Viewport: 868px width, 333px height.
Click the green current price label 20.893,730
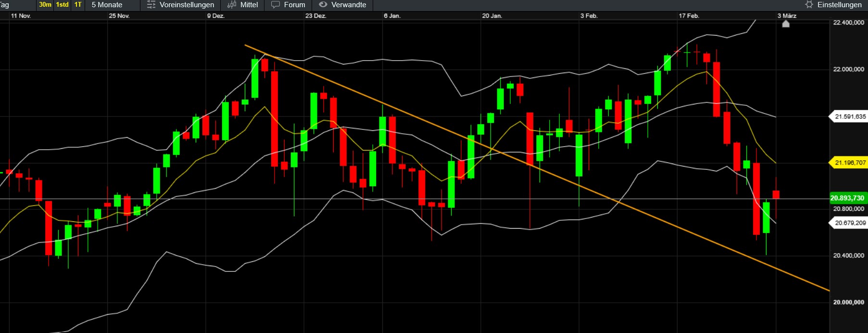849,198
